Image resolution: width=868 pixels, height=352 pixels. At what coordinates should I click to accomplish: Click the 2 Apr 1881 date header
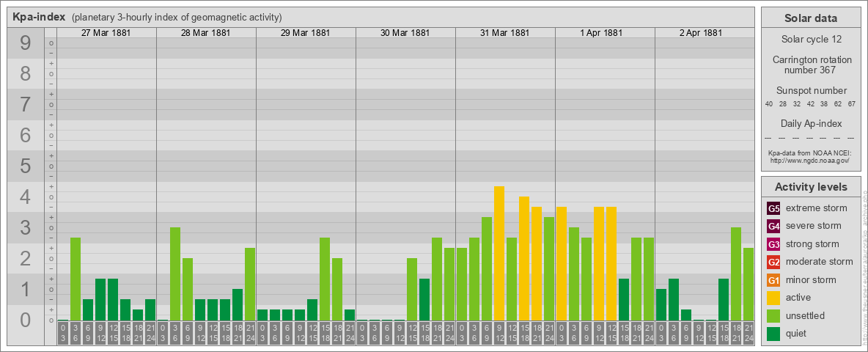click(705, 33)
